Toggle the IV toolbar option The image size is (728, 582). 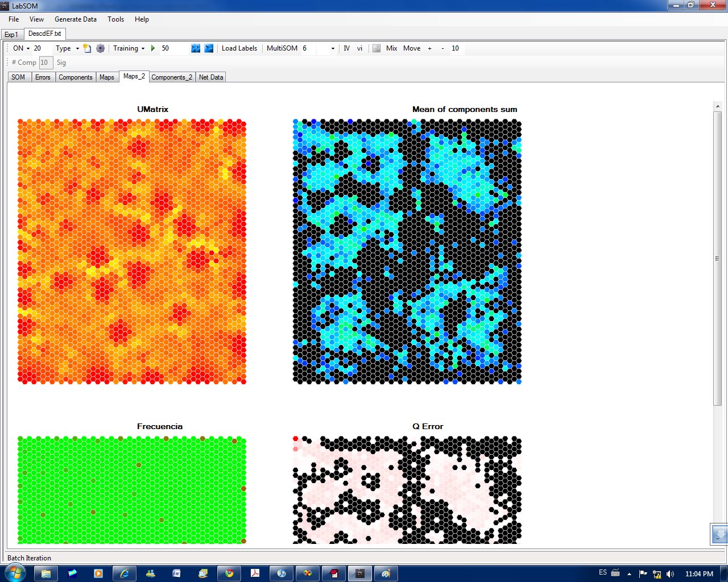pos(347,48)
